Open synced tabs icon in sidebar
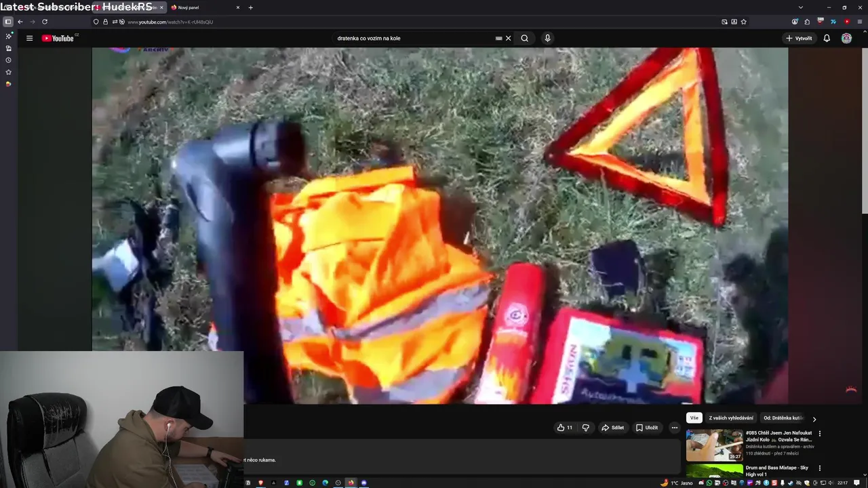 coord(8,48)
